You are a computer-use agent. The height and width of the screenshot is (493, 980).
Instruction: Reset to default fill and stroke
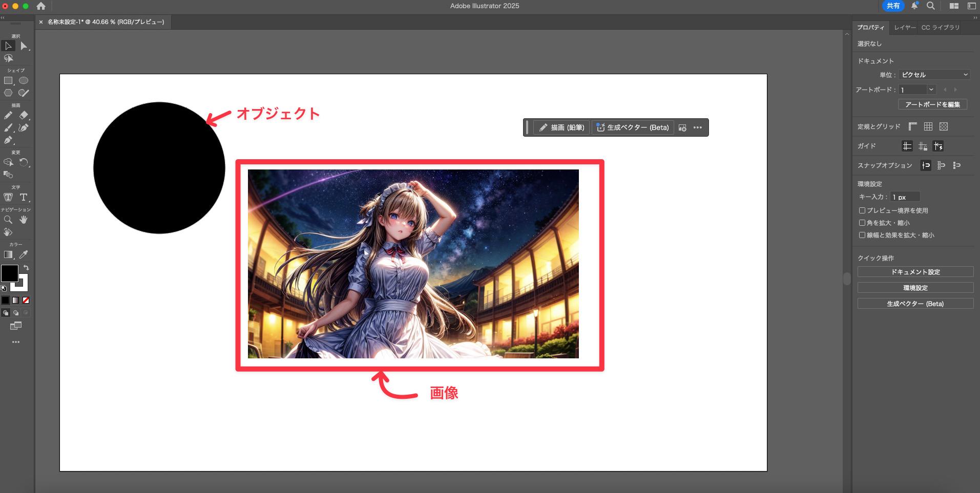pyautogui.click(x=4, y=288)
